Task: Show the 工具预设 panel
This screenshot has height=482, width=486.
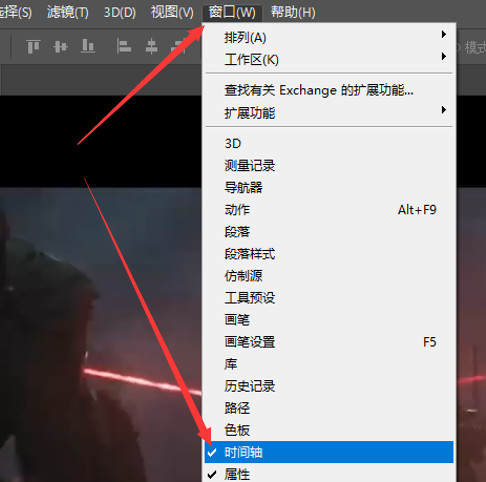Action: 329,298
